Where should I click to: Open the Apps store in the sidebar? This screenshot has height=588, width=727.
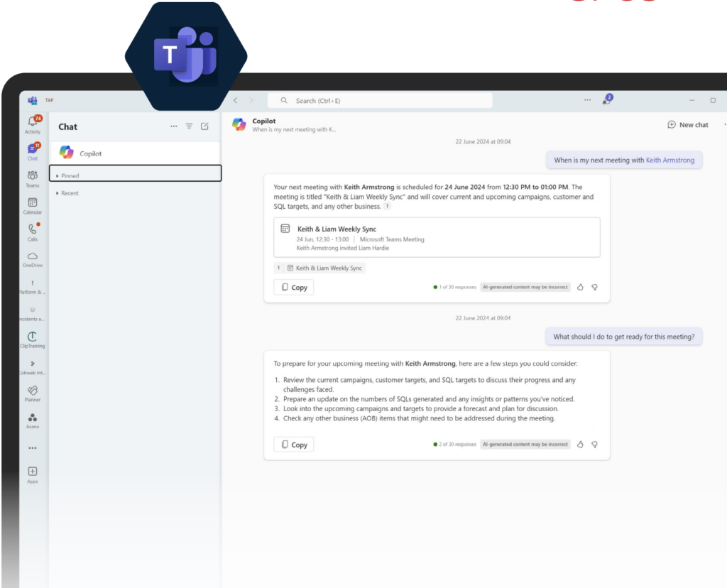pyautogui.click(x=33, y=475)
